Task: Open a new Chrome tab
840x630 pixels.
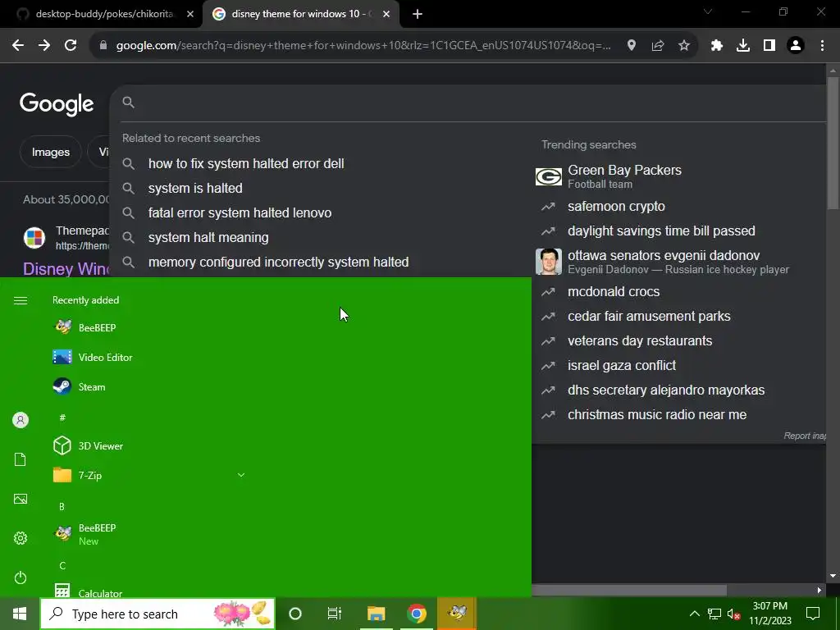Action: (x=418, y=15)
